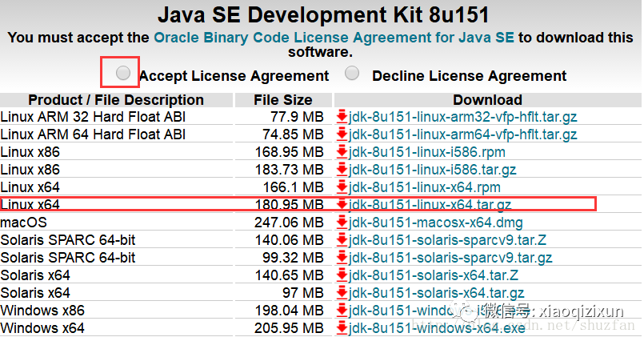Click the 74.85 MB file size cell
The image size is (644, 341).
[x=294, y=134]
